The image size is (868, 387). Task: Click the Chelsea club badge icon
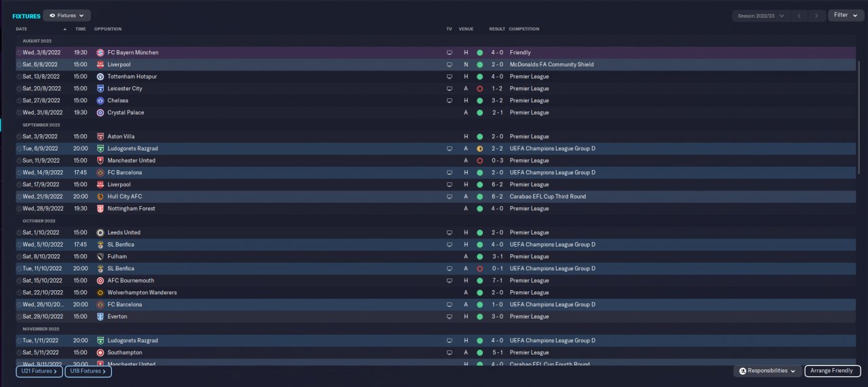(100, 100)
